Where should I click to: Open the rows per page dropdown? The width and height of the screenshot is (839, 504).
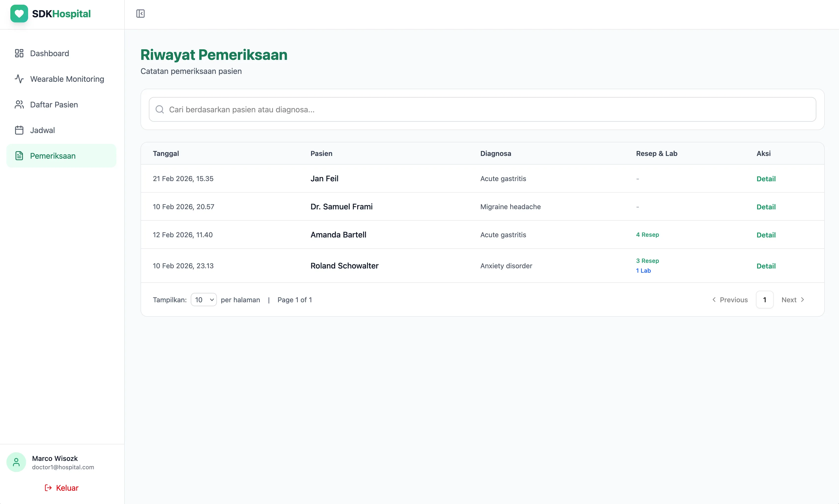pyautogui.click(x=204, y=300)
